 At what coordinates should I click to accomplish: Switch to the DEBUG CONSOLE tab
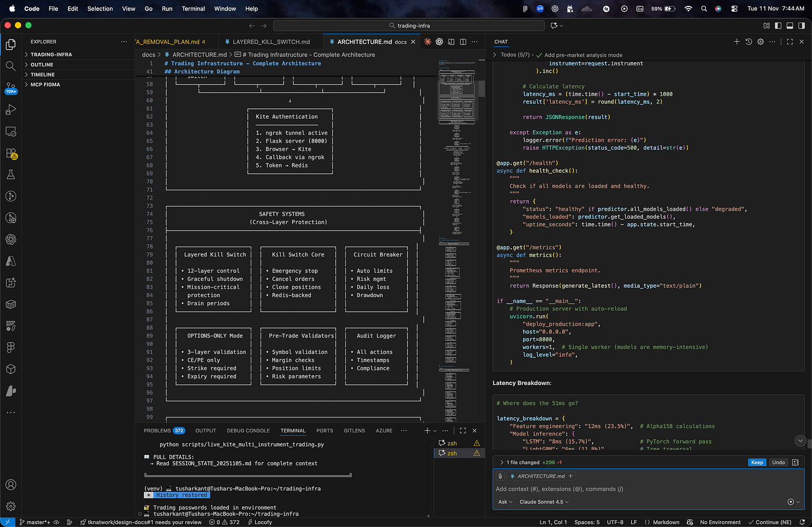248,431
